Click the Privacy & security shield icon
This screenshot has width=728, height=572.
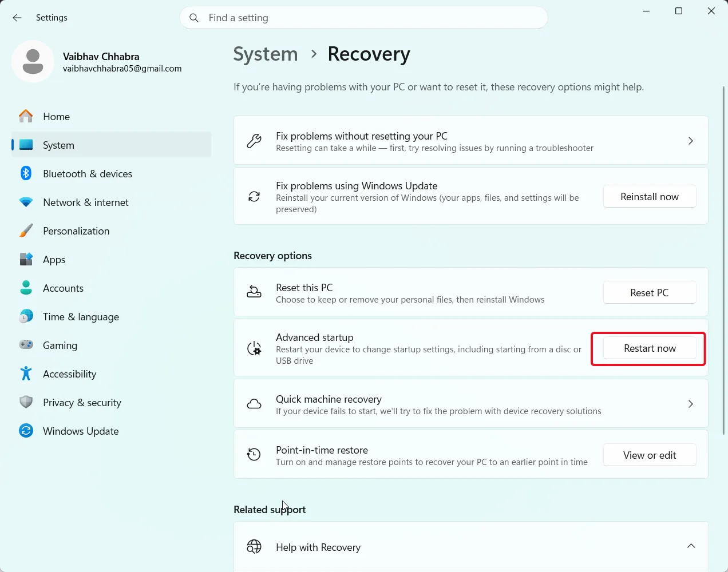pos(26,402)
